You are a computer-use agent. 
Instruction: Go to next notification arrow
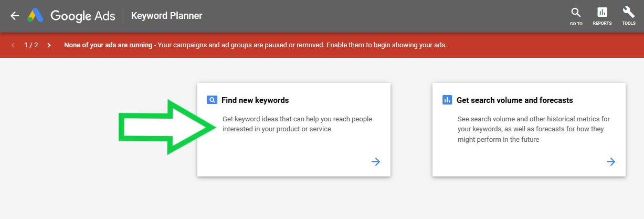click(49, 45)
